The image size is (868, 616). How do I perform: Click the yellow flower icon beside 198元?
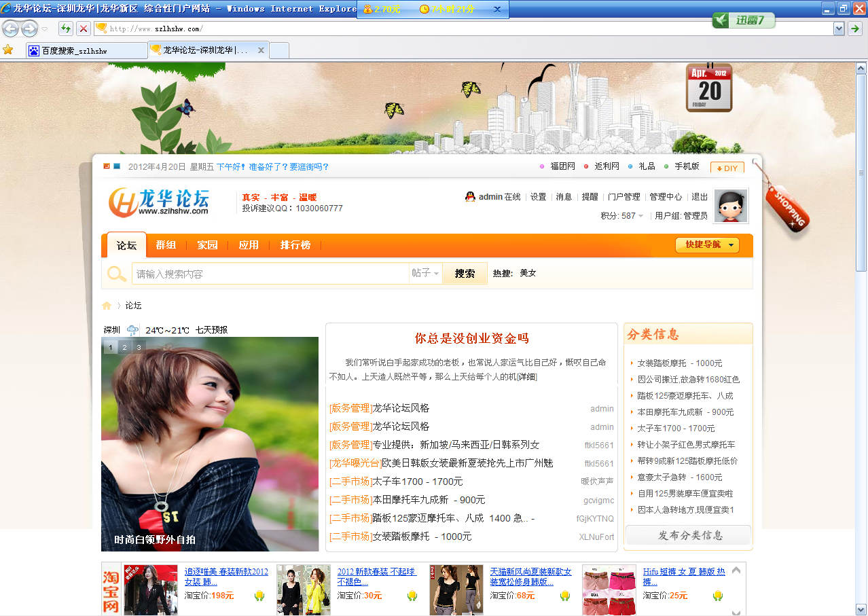pyautogui.click(x=259, y=596)
